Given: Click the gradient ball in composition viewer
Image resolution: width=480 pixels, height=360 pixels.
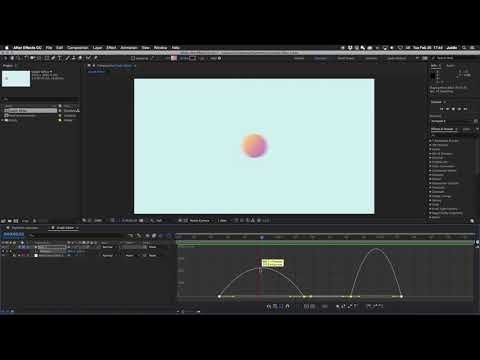Looking at the screenshot, I should pyautogui.click(x=255, y=145).
